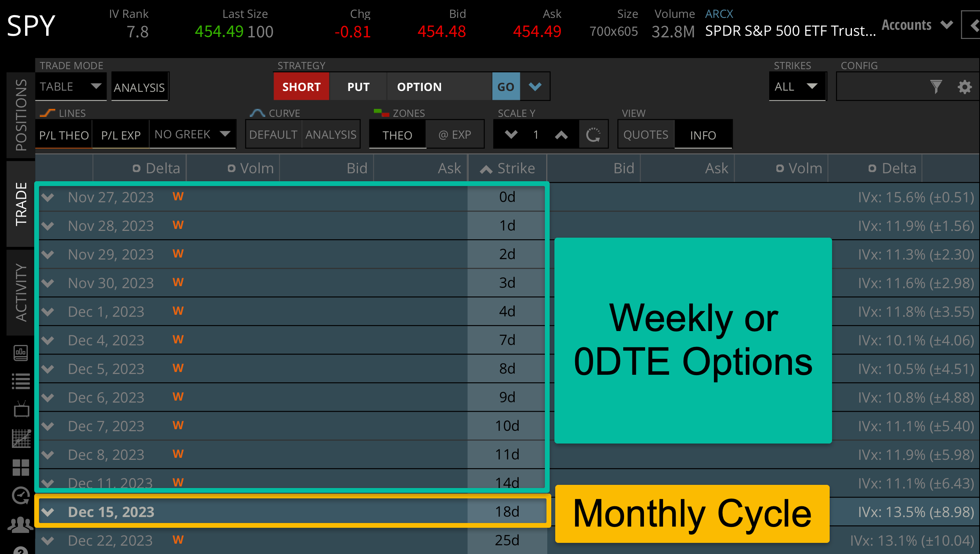Image resolution: width=980 pixels, height=554 pixels.
Task: Switch to the POSITIONS tab
Action: pos(20,115)
